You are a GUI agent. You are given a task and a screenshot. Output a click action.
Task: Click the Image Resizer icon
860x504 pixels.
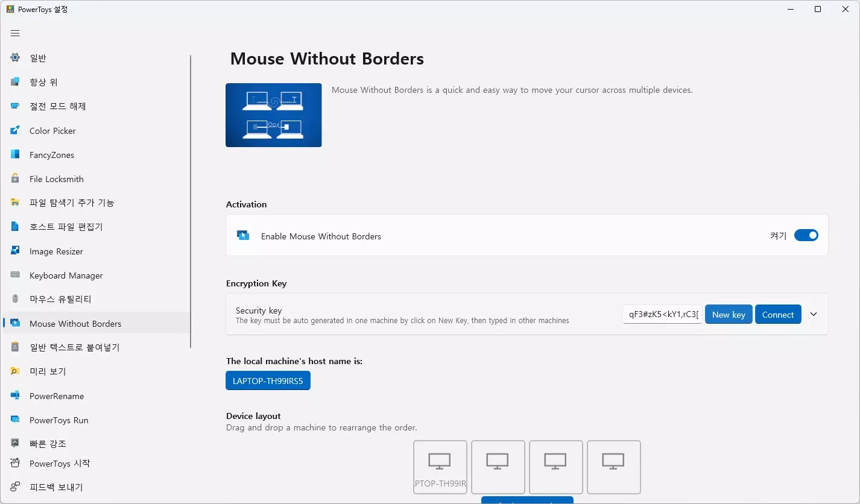[x=15, y=251]
